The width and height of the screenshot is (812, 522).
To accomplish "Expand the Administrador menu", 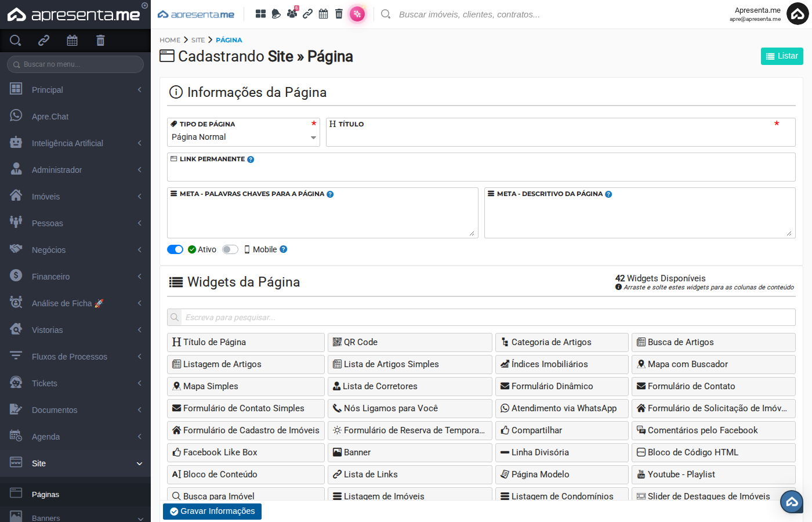I will point(75,170).
